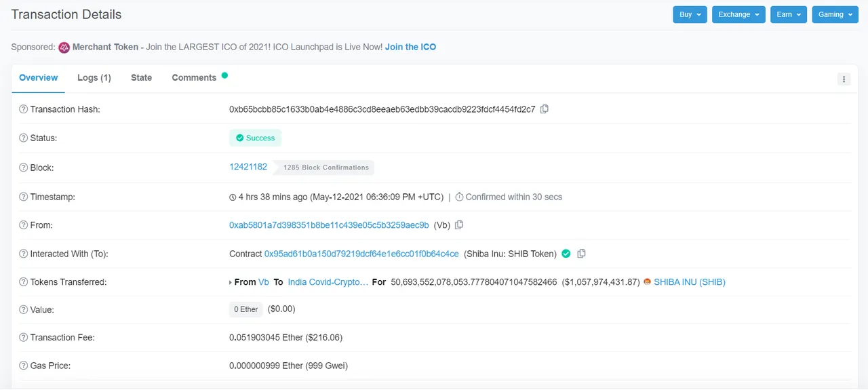Screen dimensions: 868x390
Task: Click the token amount 50,693,552,078,053.777804071047582466
Action: coord(474,281)
